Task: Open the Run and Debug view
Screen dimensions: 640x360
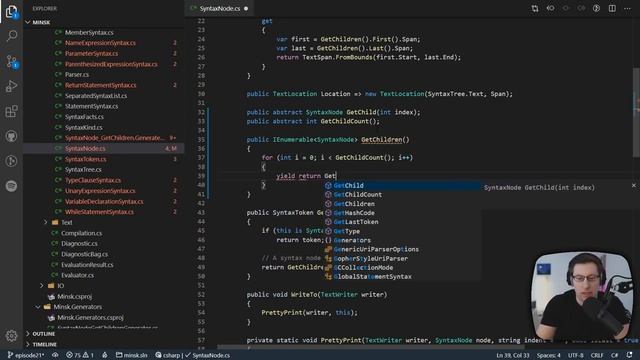Action: (11, 86)
